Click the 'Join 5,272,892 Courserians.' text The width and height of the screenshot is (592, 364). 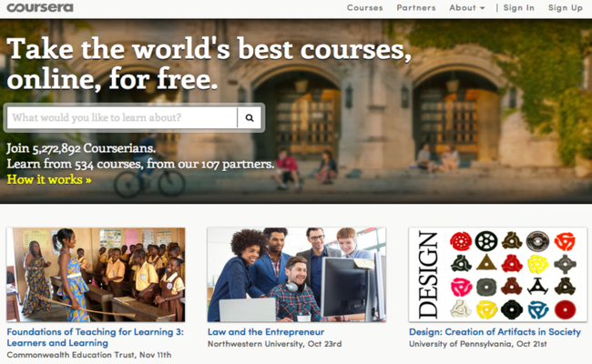pos(81,148)
